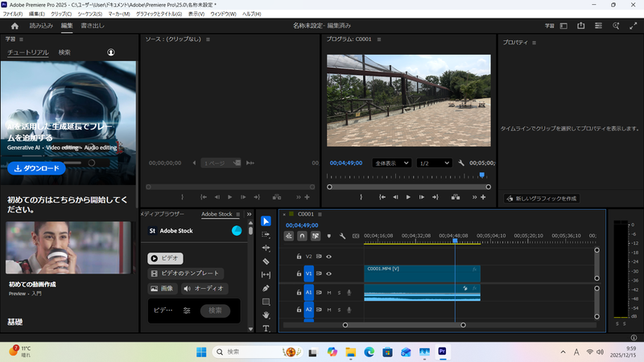Open the 学習 panel menu
This screenshot has width=644, height=362.
click(x=22, y=39)
